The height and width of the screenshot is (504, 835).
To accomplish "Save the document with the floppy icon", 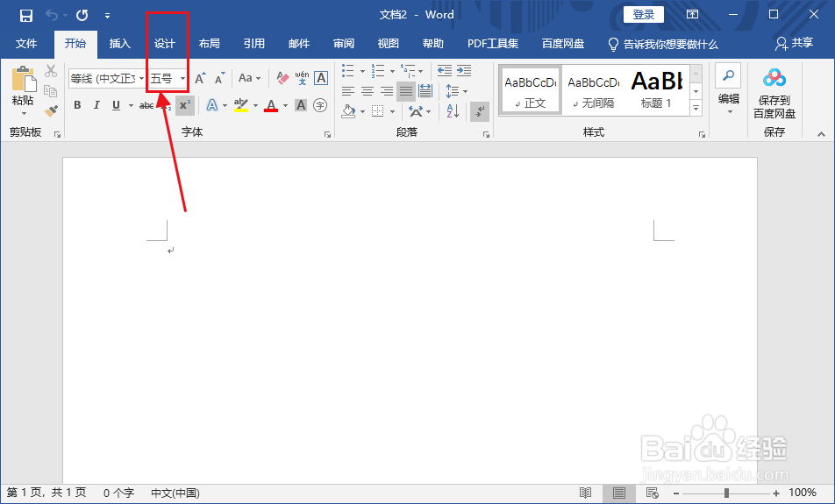I will [x=26, y=16].
